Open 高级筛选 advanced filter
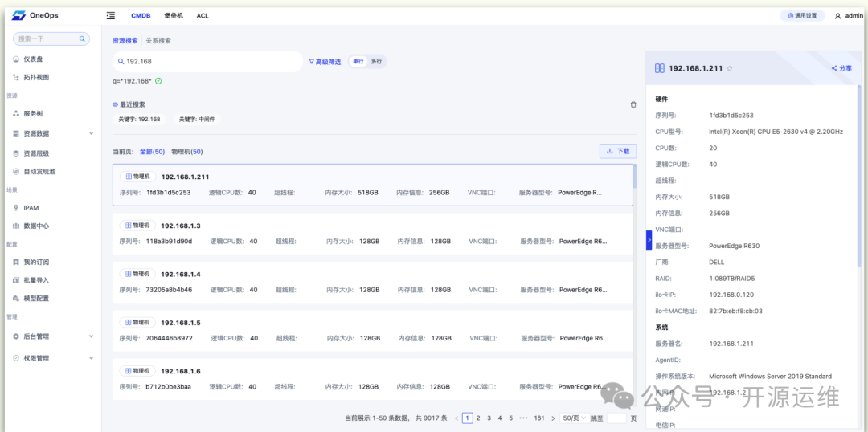This screenshot has width=868, height=432. 325,62
